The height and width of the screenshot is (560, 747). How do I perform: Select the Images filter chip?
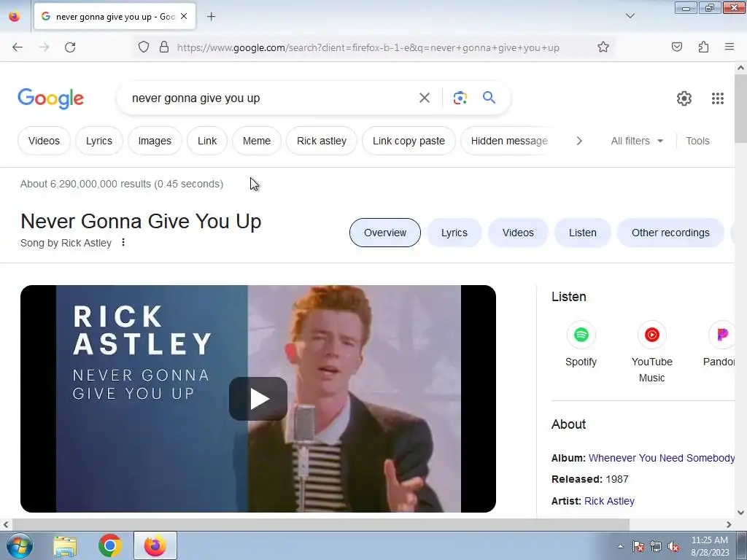[155, 141]
